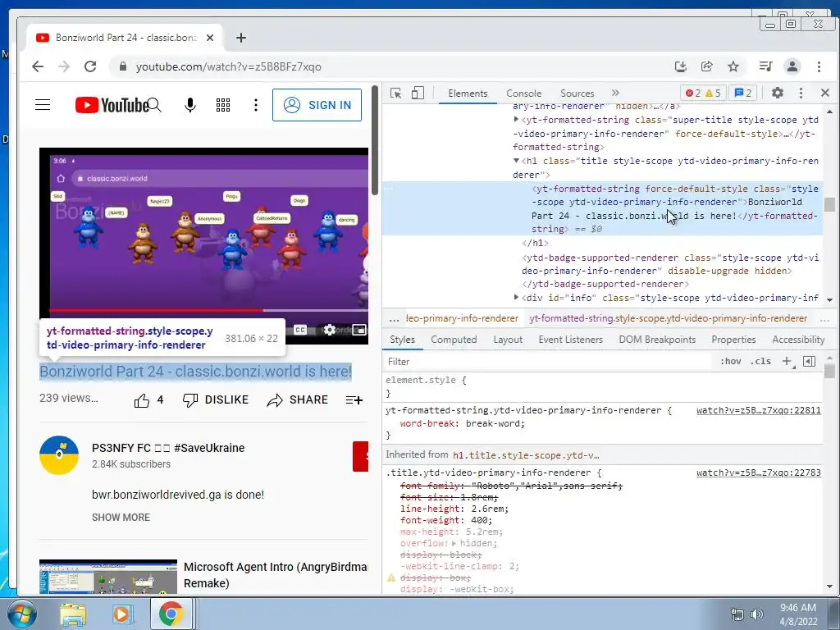Open the YouTube apps grid icon
The height and width of the screenshot is (630, 840).
223,105
